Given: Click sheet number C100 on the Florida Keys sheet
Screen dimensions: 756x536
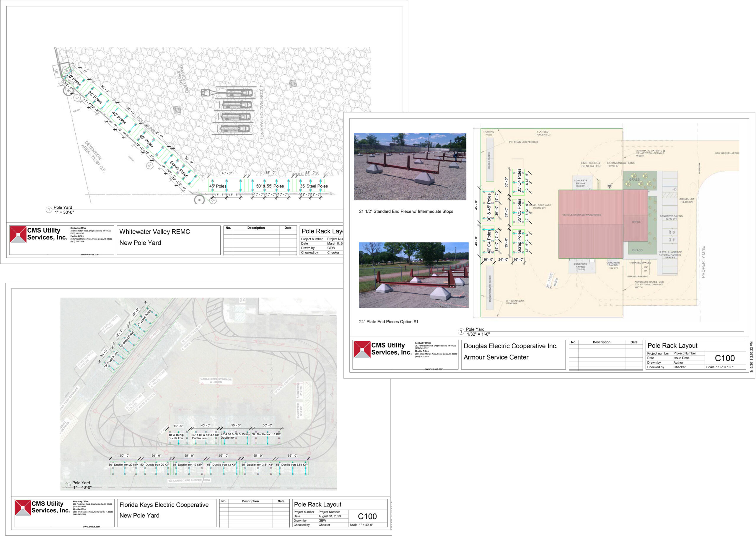Looking at the screenshot, I should tap(367, 517).
